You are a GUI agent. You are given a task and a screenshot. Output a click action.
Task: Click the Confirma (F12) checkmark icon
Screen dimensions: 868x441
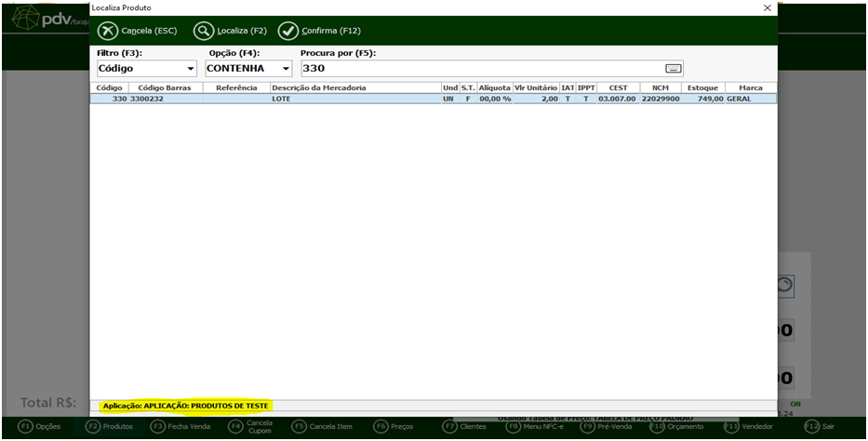click(x=288, y=31)
